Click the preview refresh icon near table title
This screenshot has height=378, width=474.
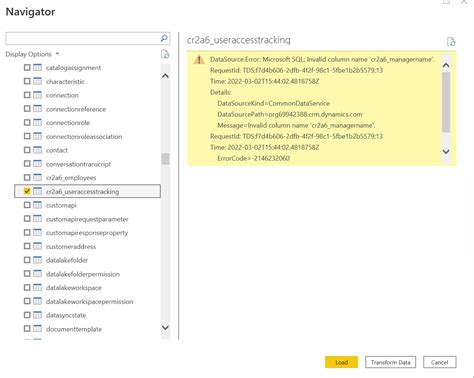tap(451, 42)
